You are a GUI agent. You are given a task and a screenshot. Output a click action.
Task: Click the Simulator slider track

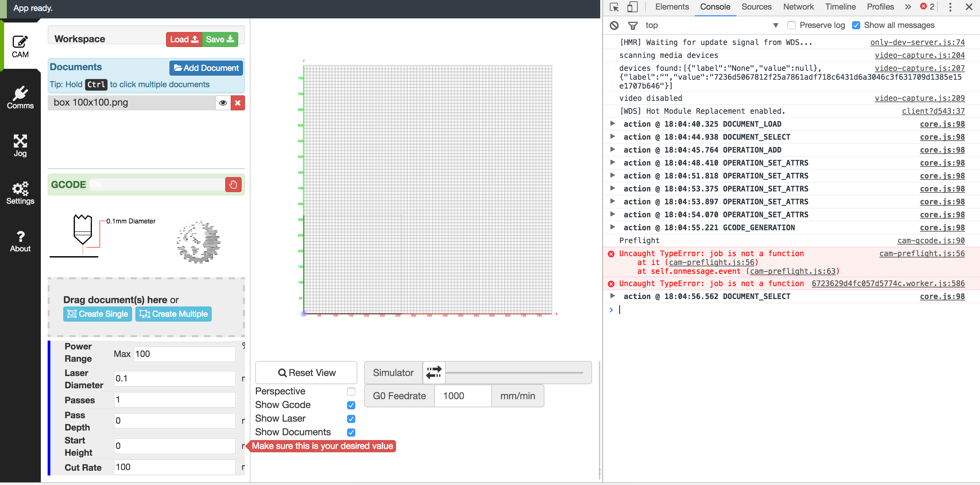tap(514, 373)
